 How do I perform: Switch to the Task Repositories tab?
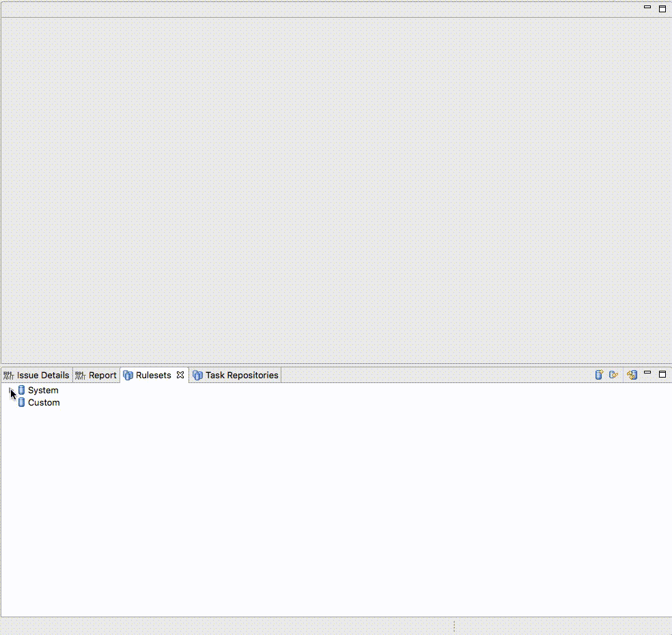coord(236,375)
